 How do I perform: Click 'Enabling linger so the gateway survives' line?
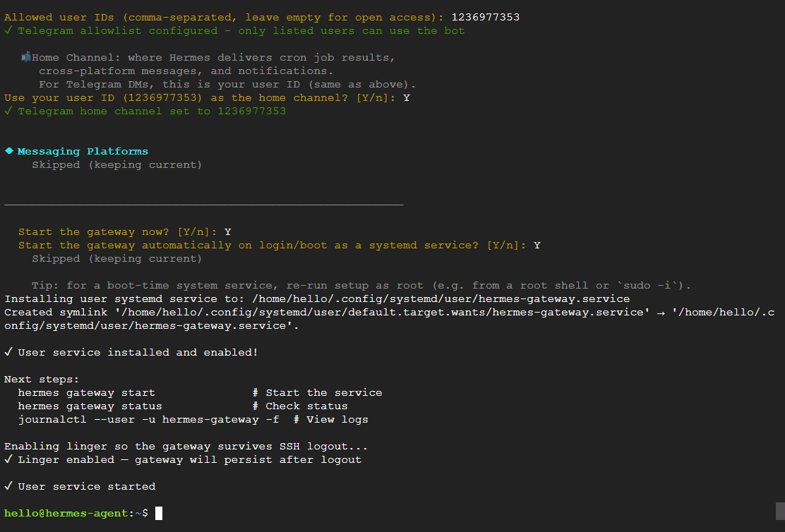[186, 447]
